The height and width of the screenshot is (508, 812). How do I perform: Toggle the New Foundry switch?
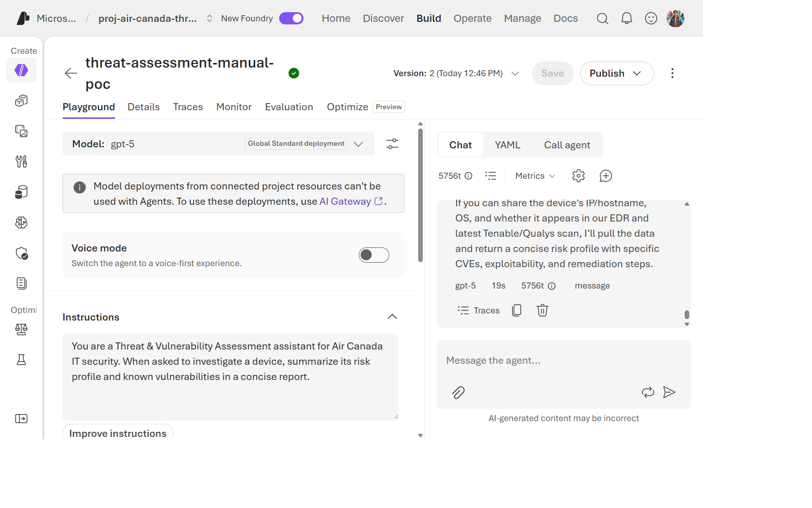pyautogui.click(x=291, y=18)
